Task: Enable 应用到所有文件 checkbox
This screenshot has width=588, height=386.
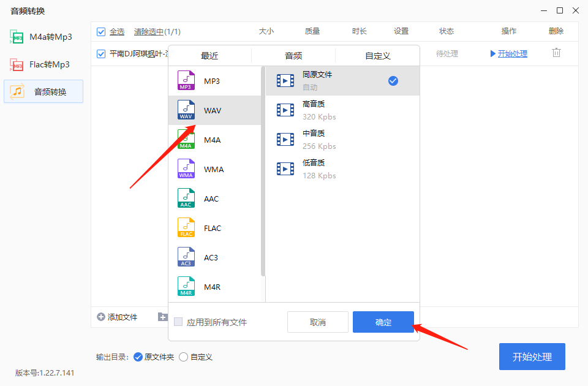Action: pos(178,322)
